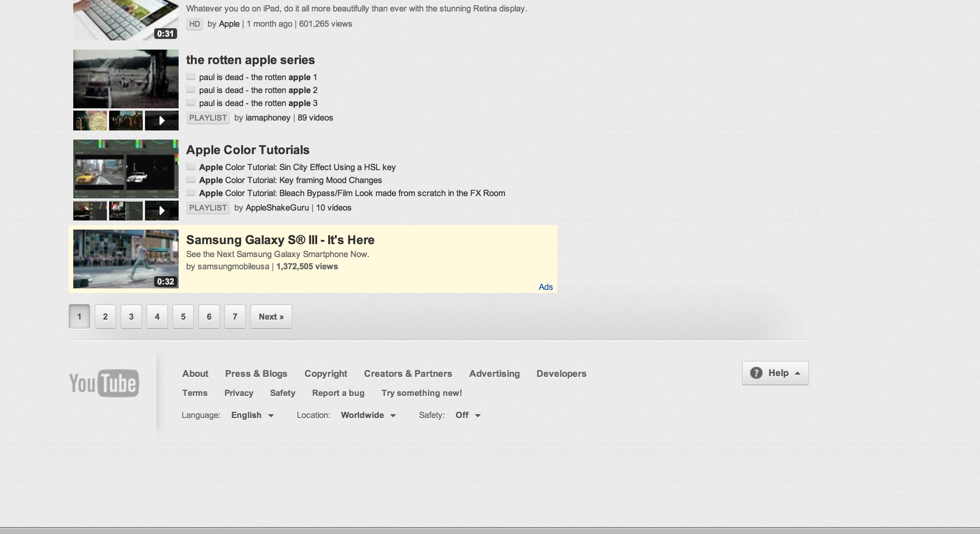Open the Language English dropdown
The height and width of the screenshot is (534, 980).
click(x=252, y=415)
